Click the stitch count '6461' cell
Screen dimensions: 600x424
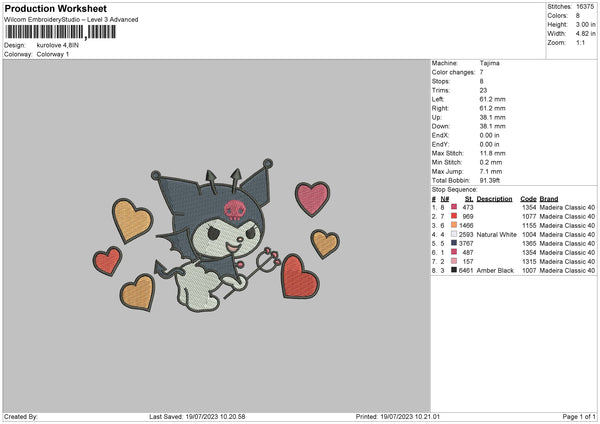(466, 271)
